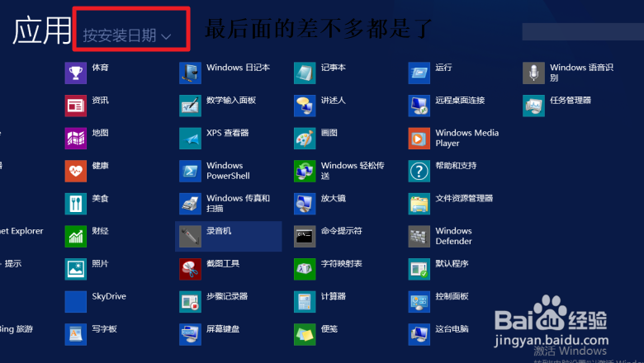Open the 字符映射表 character map icon
Screen dimensions: 644x363
tap(305, 269)
